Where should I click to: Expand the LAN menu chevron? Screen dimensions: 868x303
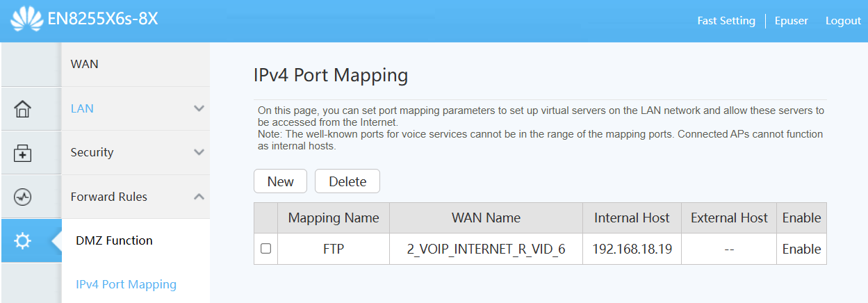[x=199, y=108]
